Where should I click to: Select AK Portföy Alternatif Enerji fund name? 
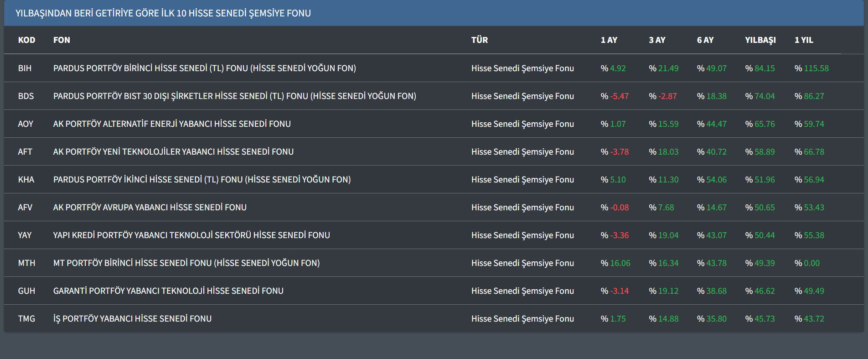tap(172, 124)
